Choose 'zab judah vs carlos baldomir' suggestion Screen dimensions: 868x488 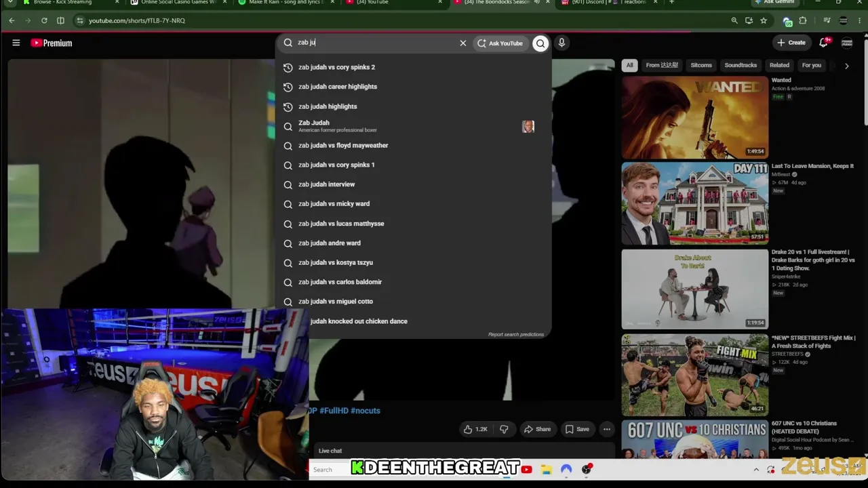point(413,282)
